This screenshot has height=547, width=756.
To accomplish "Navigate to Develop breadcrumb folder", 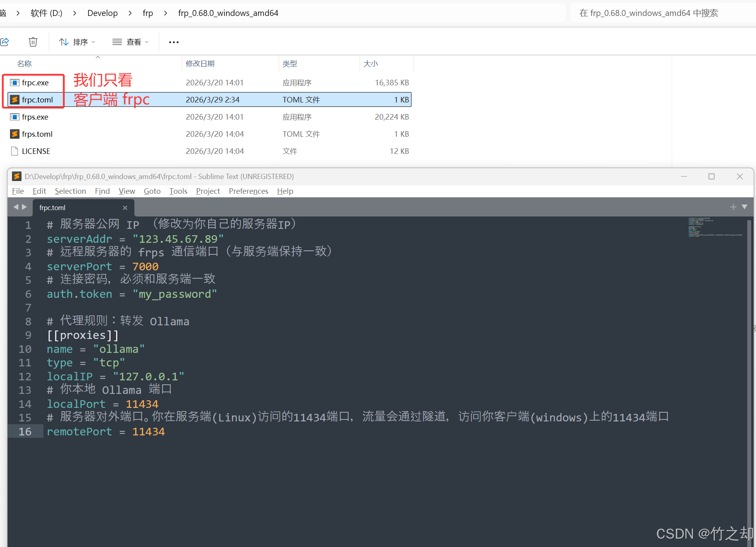I will (102, 13).
